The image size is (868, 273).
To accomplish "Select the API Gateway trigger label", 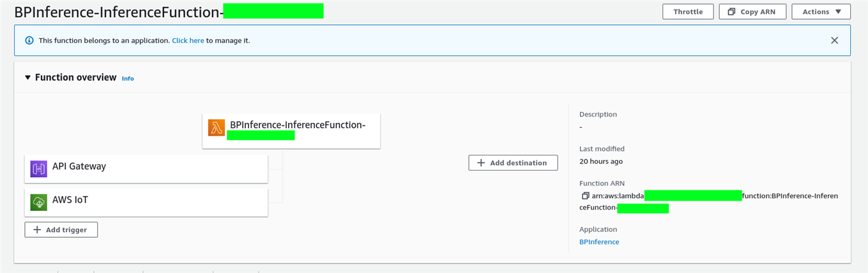I will [x=79, y=166].
